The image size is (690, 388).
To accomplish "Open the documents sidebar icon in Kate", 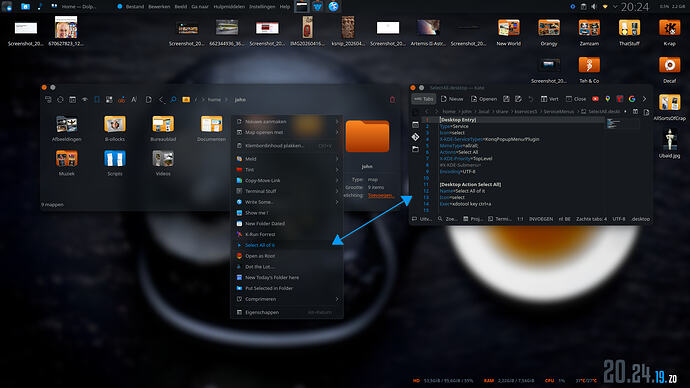I will tap(415, 125).
